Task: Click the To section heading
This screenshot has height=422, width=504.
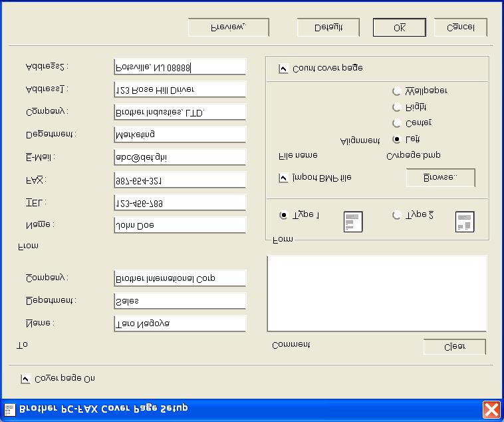Action: tap(22, 345)
